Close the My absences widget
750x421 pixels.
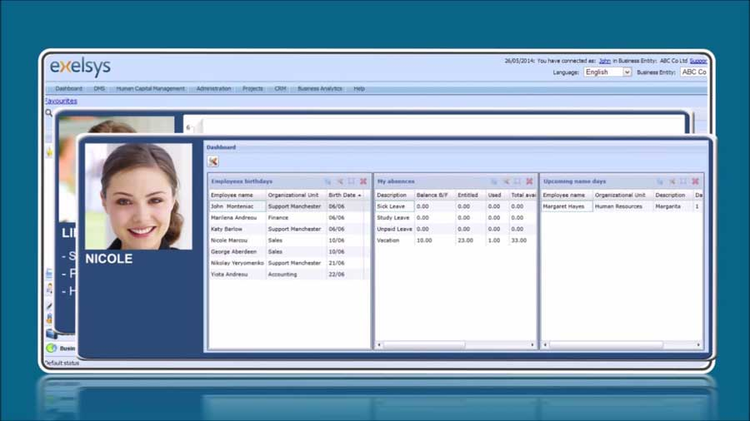point(529,181)
